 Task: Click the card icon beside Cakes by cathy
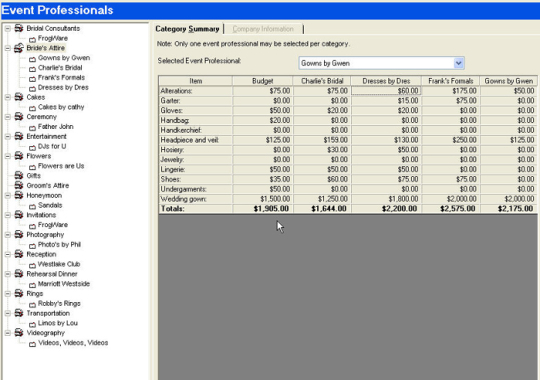[x=32, y=109]
